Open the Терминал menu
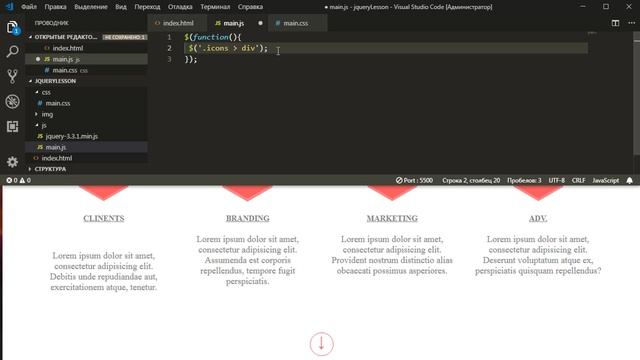 pos(215,7)
